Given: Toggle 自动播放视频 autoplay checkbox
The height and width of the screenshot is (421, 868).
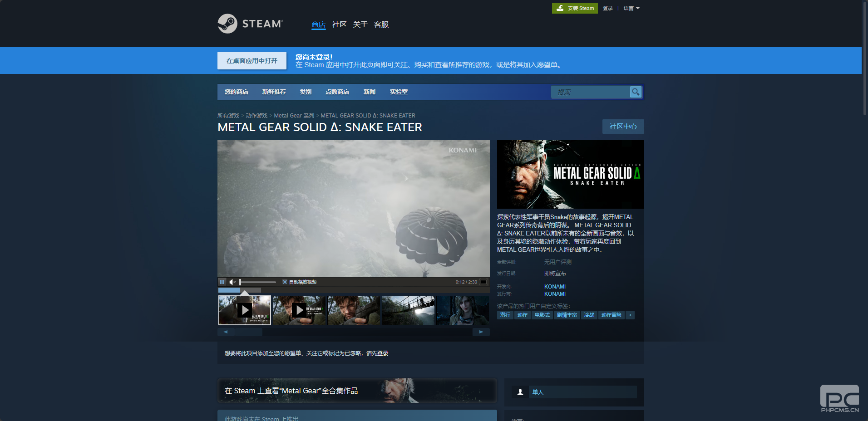Looking at the screenshot, I should tap(285, 282).
